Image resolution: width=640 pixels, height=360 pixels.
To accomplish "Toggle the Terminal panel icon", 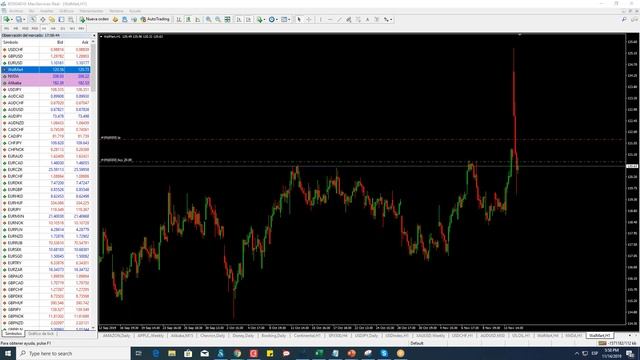I will 61,19.
